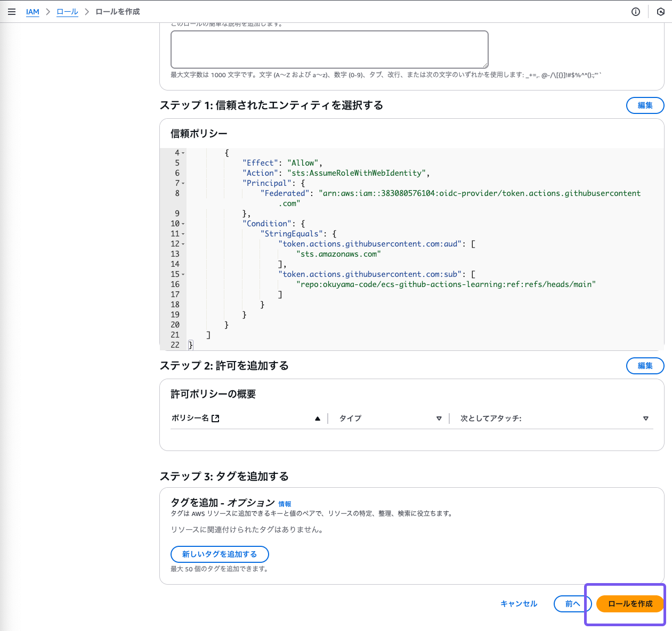The height and width of the screenshot is (631, 672).
Task: Collapse Condition block fold at line 10
Action: click(x=183, y=224)
